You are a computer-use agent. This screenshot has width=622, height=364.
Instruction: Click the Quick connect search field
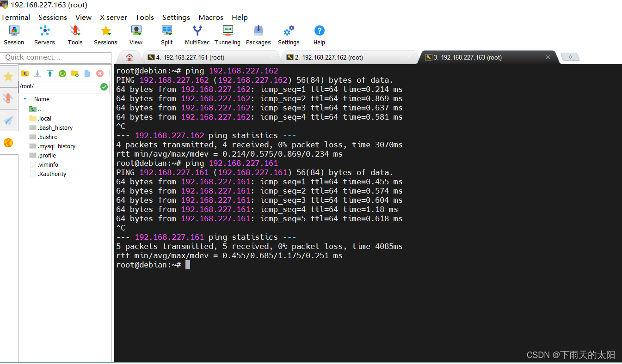[x=55, y=57]
